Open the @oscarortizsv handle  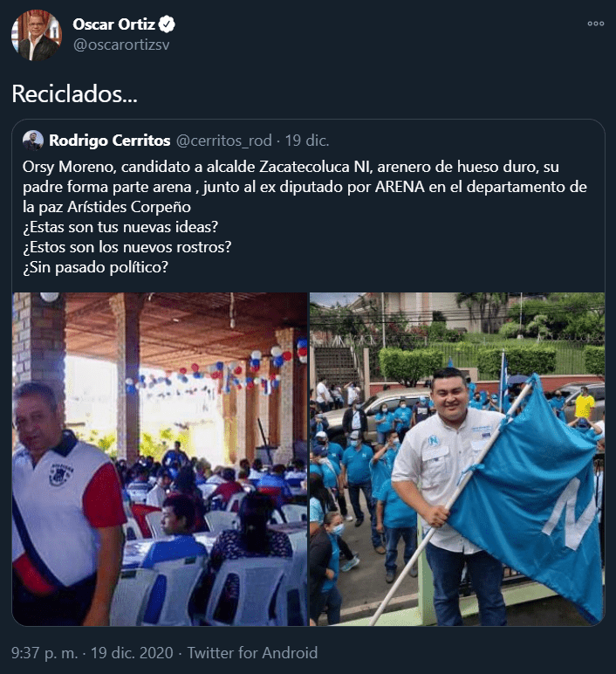121,45
